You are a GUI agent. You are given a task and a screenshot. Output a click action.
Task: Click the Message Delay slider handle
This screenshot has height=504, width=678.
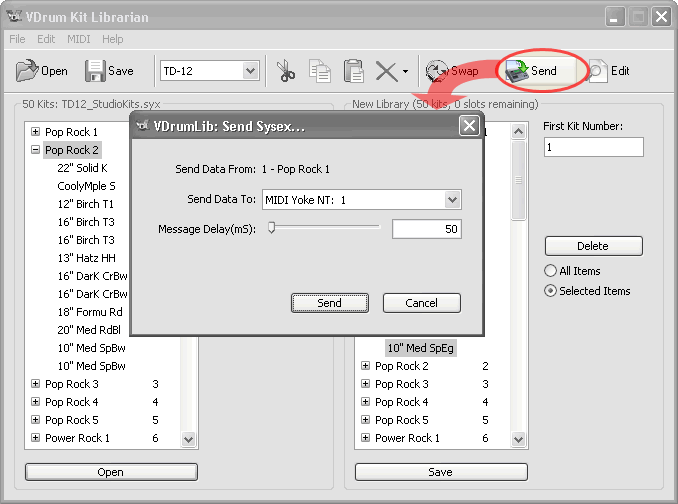(271, 228)
